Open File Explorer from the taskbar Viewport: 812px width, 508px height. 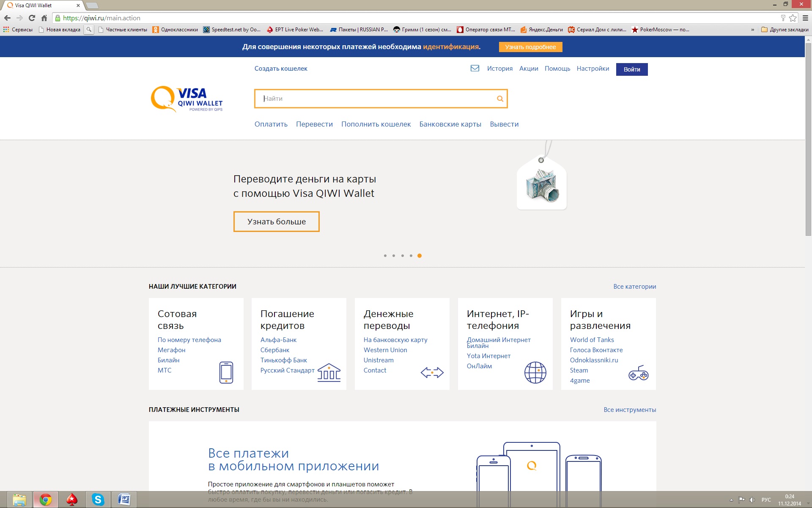coord(19,500)
